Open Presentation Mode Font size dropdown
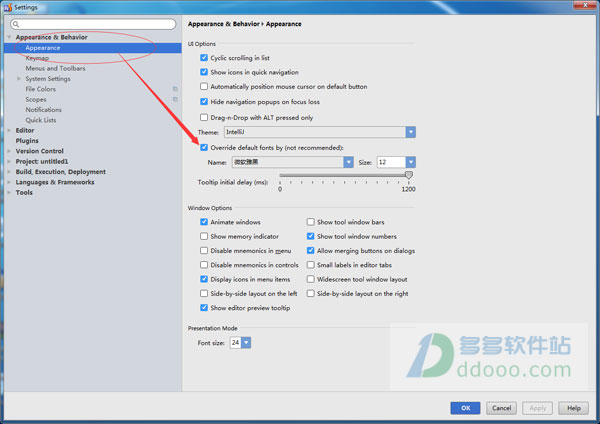Viewport: 600px width, 424px height. (x=246, y=342)
